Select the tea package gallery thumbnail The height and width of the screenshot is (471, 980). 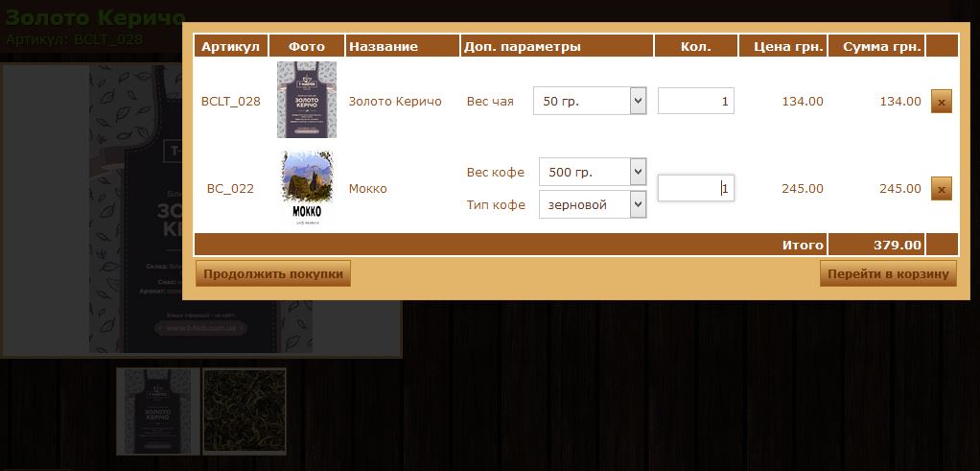pos(158,411)
